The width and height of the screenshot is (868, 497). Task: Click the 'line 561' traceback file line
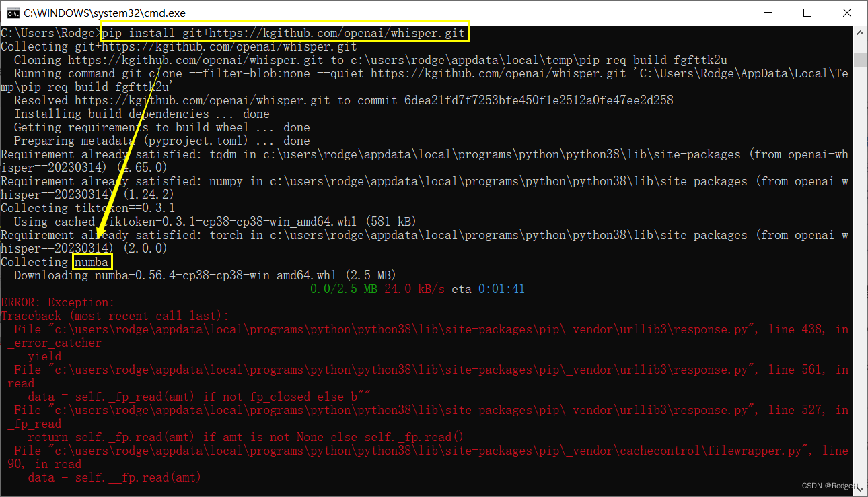pyautogui.click(x=431, y=370)
